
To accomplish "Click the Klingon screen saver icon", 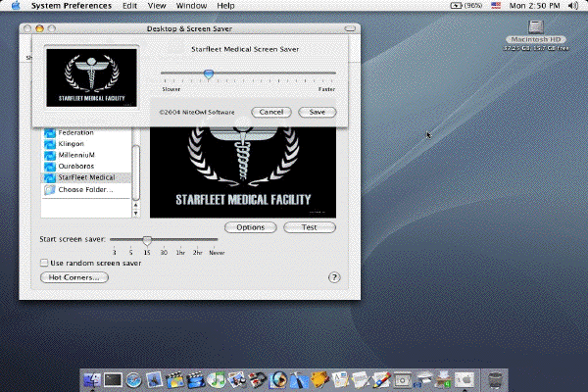I will click(50, 144).
